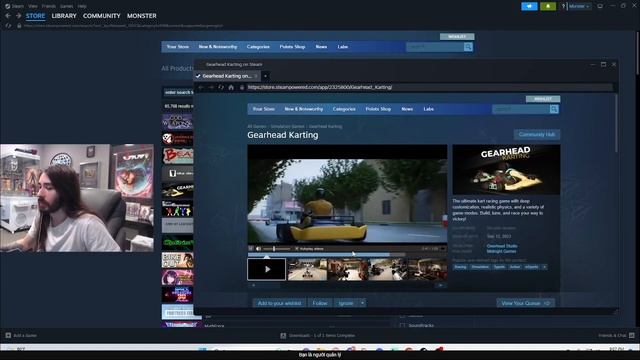Viewport: 640px width, 360px height.
Task: Open the Monster account dropdown
Action: [x=579, y=6]
